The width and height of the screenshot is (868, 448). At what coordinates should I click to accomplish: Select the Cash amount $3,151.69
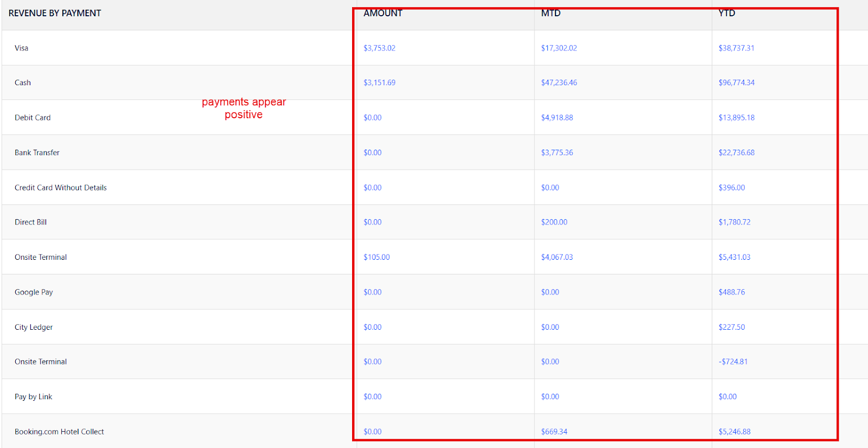pyautogui.click(x=379, y=83)
